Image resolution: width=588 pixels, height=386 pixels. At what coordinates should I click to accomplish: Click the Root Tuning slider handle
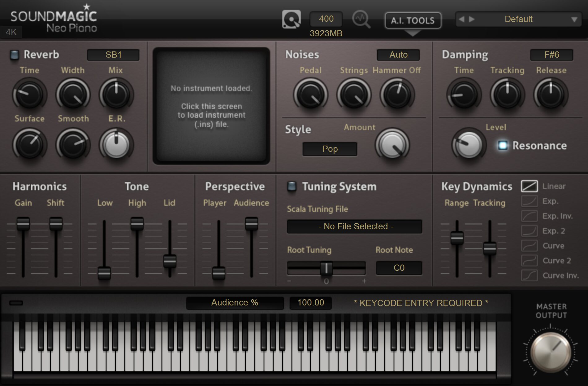point(326,268)
